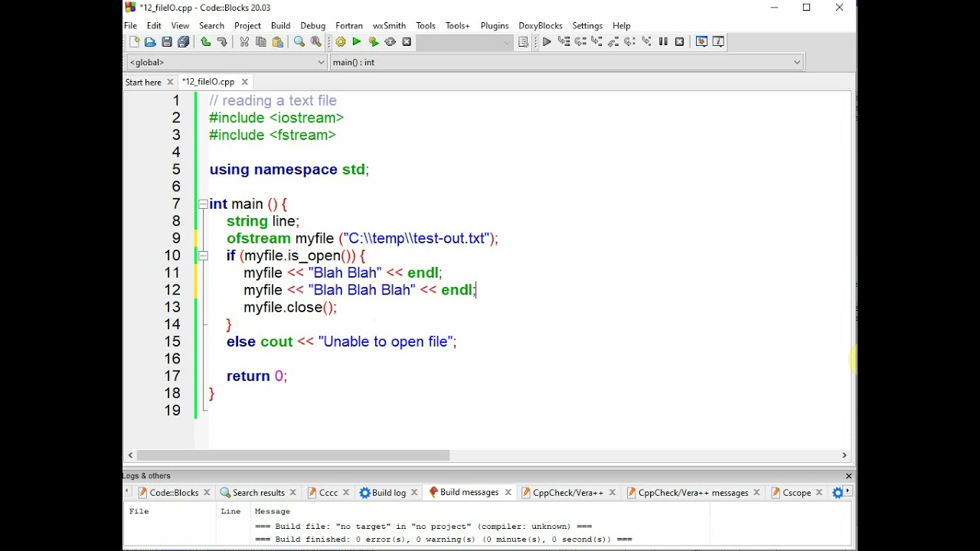Close the Start here tab
This screenshot has width=980, height=551.
tap(170, 82)
